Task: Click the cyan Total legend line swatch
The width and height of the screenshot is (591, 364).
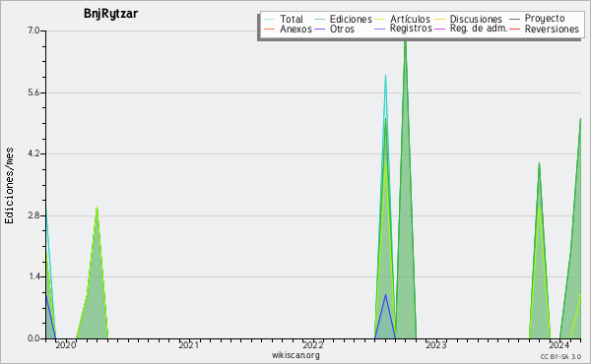Action: coord(269,20)
